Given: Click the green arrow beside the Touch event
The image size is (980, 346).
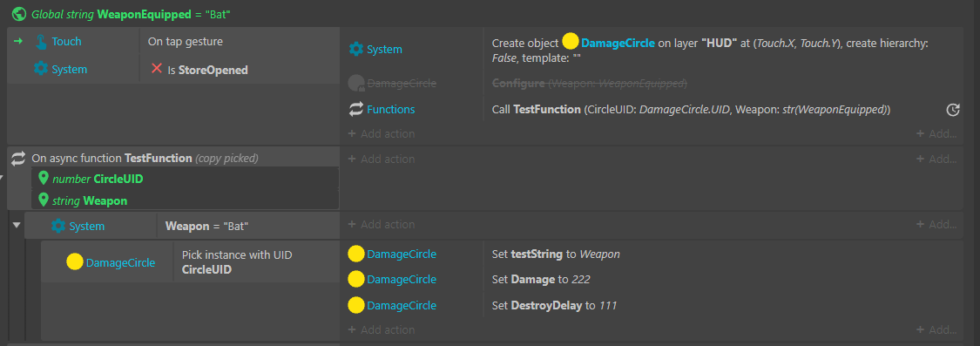Looking at the screenshot, I should pyautogui.click(x=18, y=41).
